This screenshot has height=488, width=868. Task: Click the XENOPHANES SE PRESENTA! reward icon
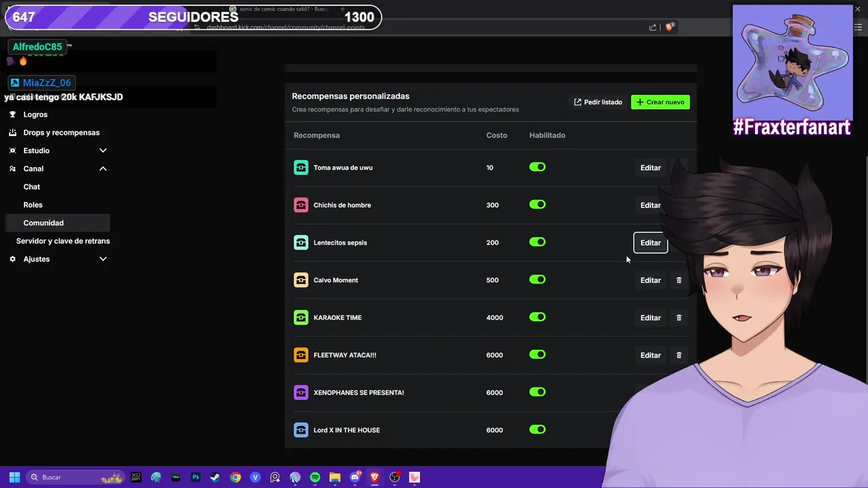point(300,392)
